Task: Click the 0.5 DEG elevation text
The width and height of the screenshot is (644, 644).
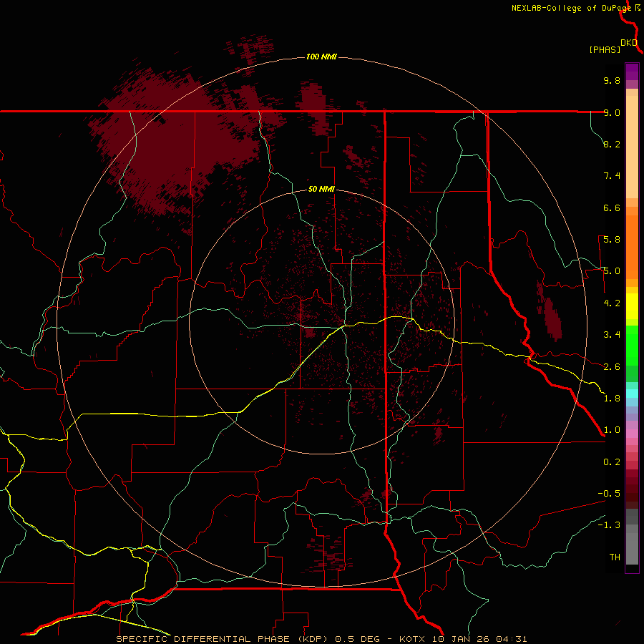Action: click(x=358, y=639)
